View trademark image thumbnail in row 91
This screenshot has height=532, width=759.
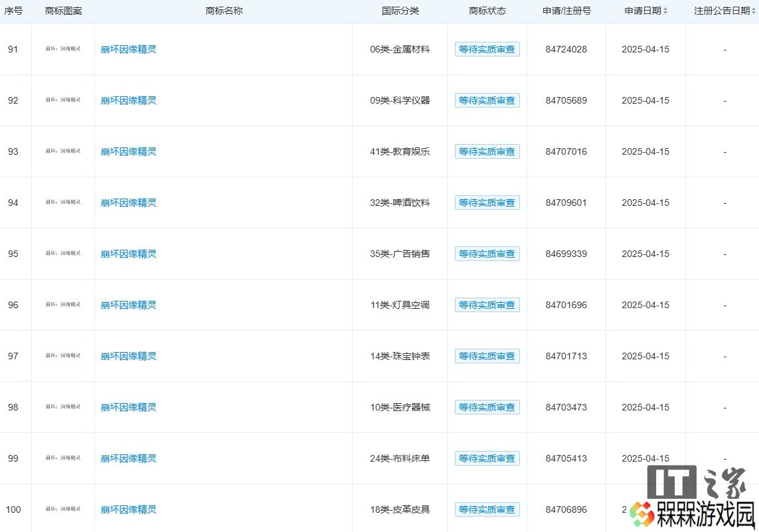63,49
